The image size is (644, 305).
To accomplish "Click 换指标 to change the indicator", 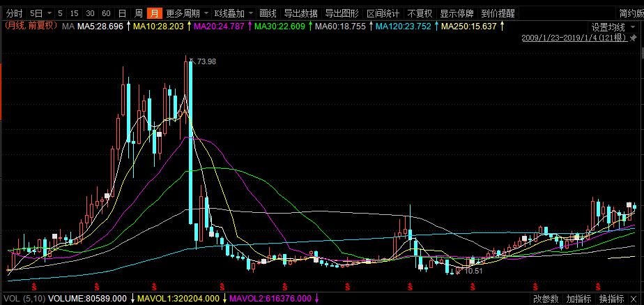I will click(611, 299).
